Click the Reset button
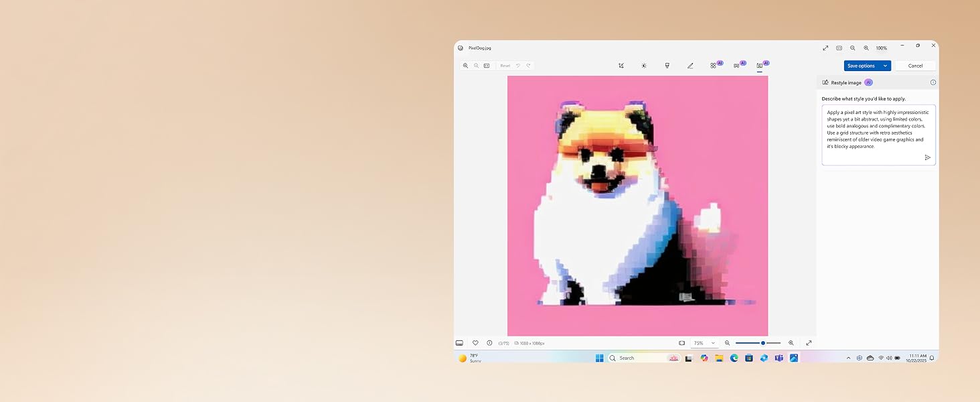Screen dimensions: 980x402 505,66
